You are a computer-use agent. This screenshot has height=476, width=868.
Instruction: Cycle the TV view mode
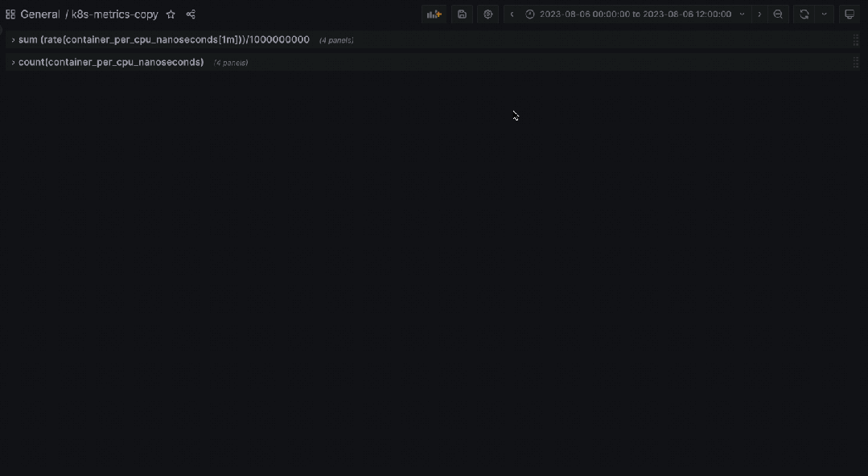849,14
